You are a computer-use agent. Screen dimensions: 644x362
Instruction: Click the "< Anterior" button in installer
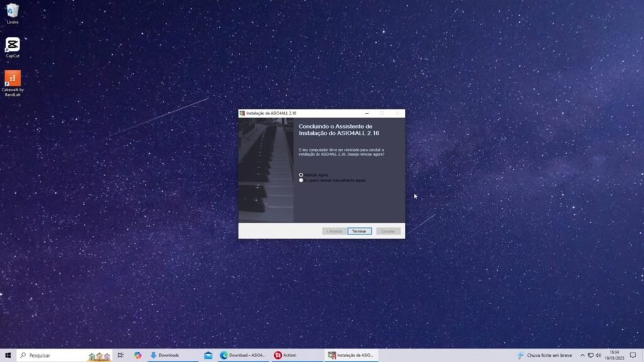click(334, 231)
